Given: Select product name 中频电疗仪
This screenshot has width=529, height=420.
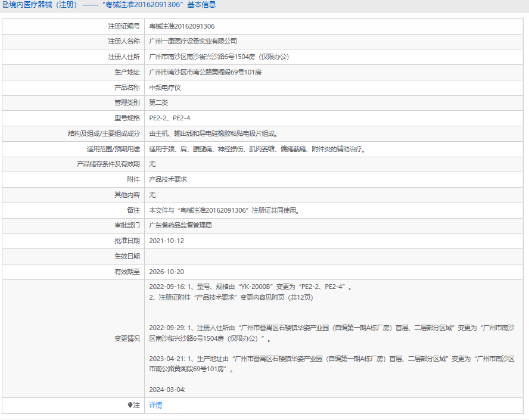Looking at the screenshot, I should (x=165, y=88).
